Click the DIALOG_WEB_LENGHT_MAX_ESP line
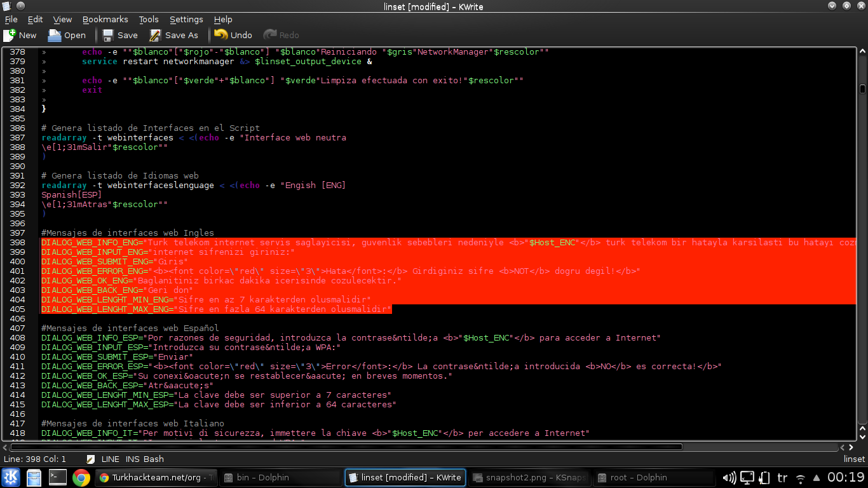This screenshot has width=868, height=488. [x=219, y=405]
